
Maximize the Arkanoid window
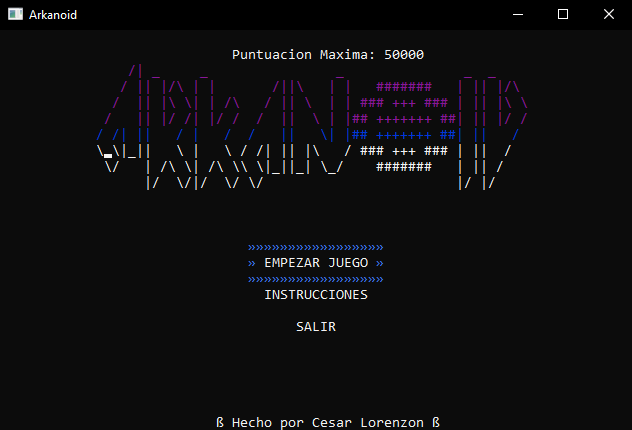(563, 15)
